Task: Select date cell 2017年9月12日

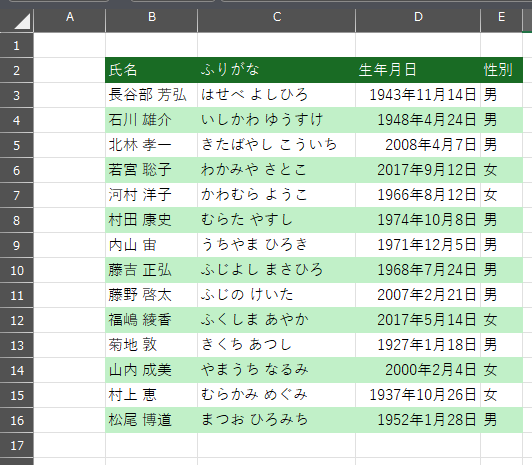Action: click(x=418, y=170)
